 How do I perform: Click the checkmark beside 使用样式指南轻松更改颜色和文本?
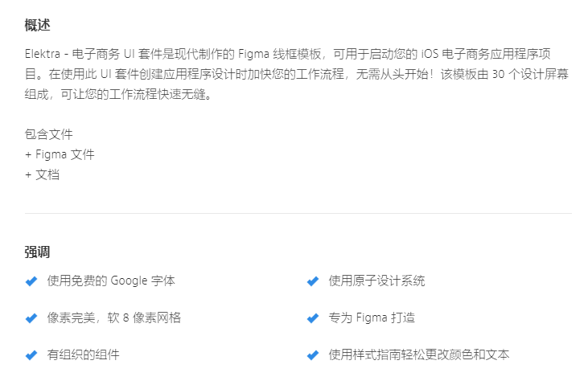pyautogui.click(x=313, y=355)
